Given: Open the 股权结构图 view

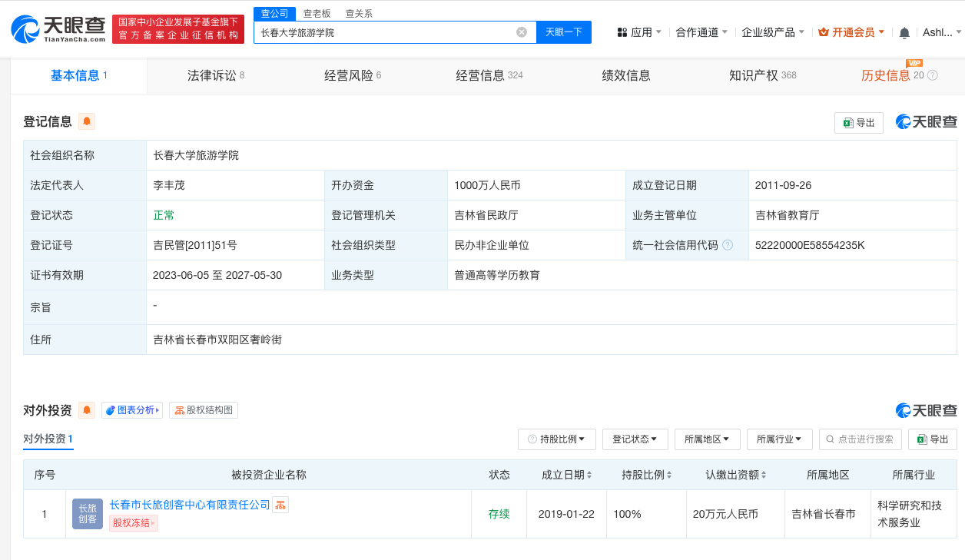Looking at the screenshot, I should pyautogui.click(x=204, y=410).
